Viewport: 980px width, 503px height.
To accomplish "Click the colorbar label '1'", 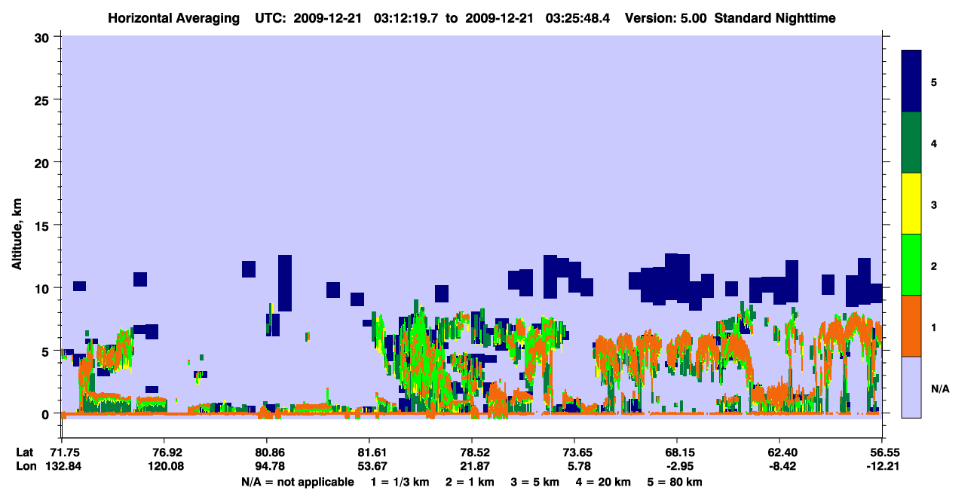I will click(x=934, y=327).
